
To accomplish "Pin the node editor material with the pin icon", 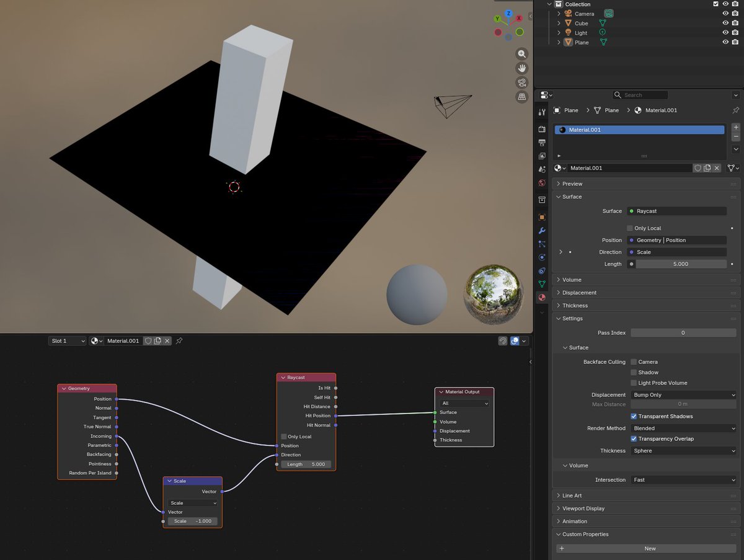I will tap(179, 341).
